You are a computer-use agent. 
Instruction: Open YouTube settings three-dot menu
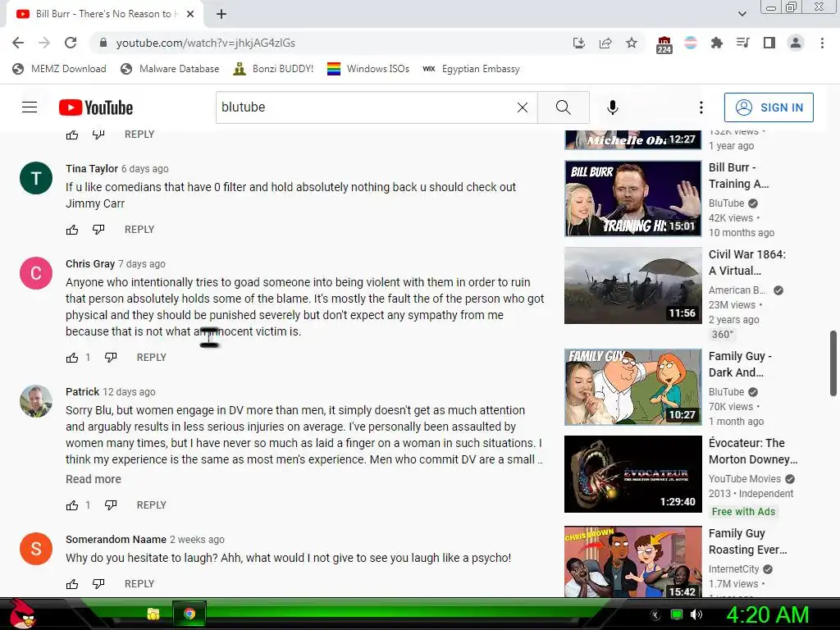(x=701, y=107)
